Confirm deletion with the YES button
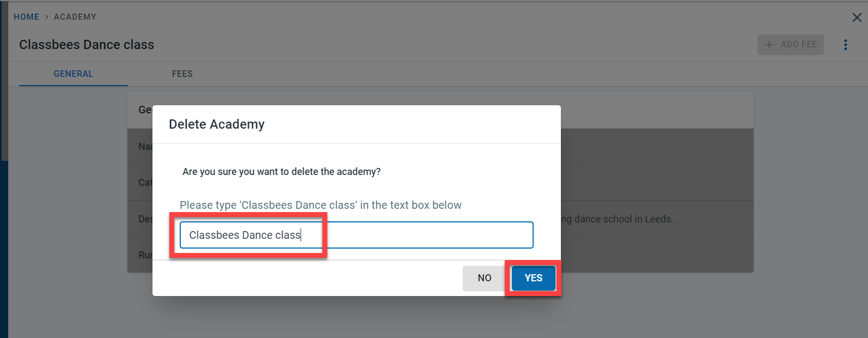Image resolution: width=868 pixels, height=338 pixels. [x=533, y=278]
